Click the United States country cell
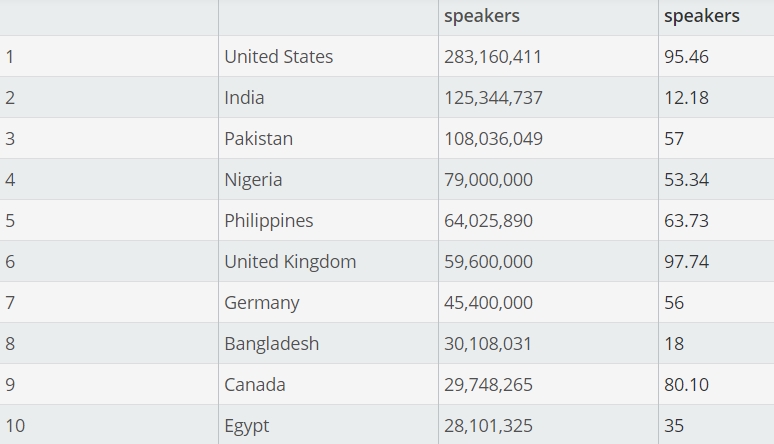 pos(278,57)
